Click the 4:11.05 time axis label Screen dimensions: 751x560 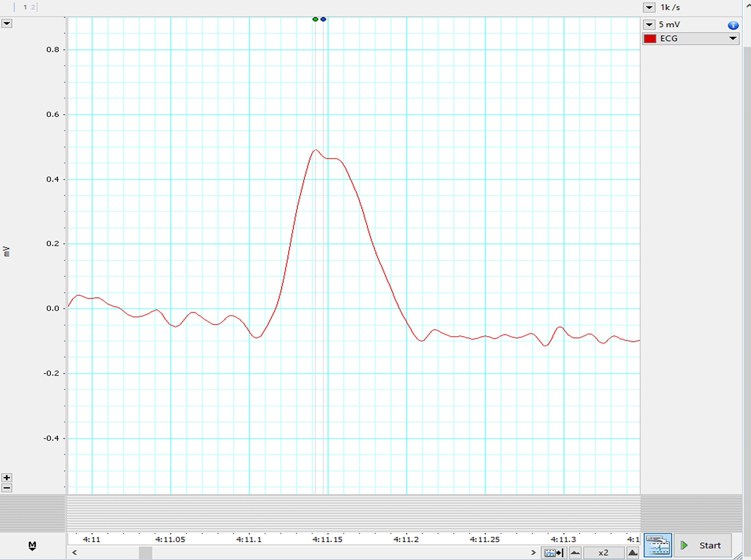(x=170, y=540)
